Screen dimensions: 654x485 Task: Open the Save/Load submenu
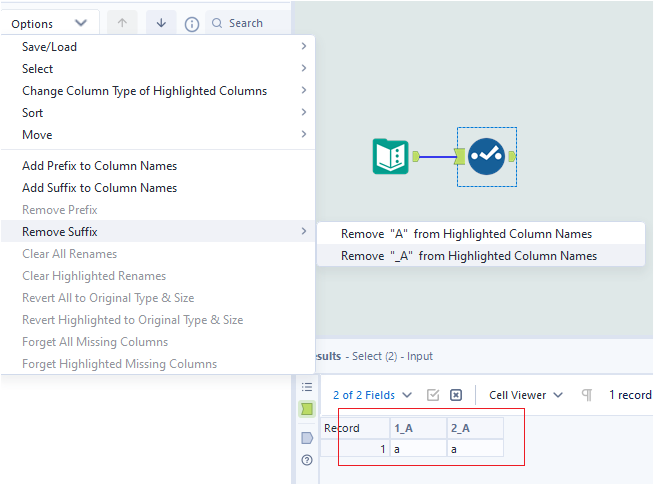coord(158,47)
